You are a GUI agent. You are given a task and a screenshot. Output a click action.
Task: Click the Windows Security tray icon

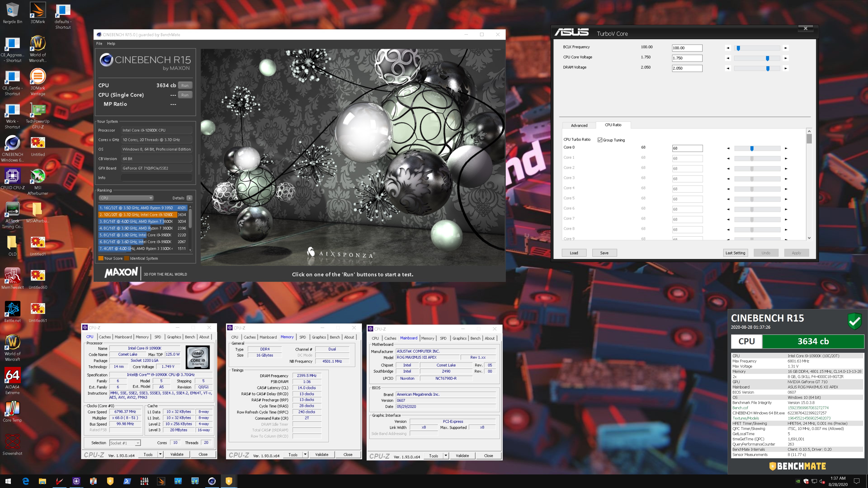[x=806, y=481]
